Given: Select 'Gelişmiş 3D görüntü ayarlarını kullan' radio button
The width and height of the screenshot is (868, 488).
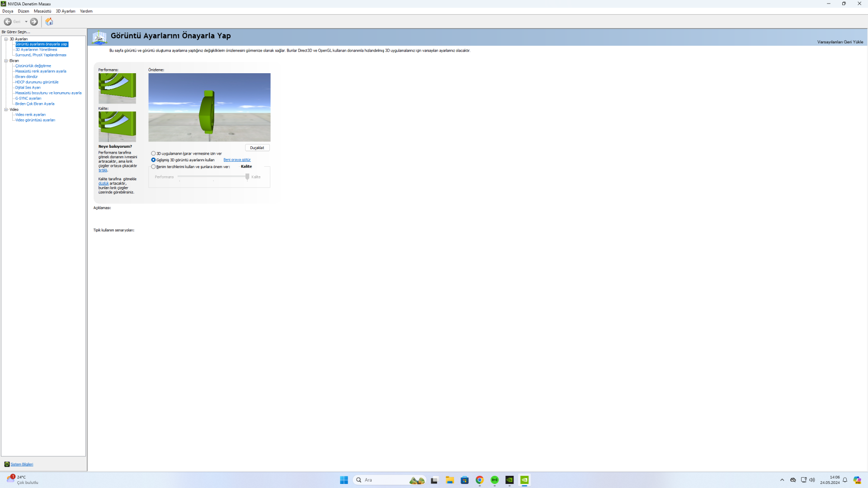Looking at the screenshot, I should pyautogui.click(x=154, y=160).
